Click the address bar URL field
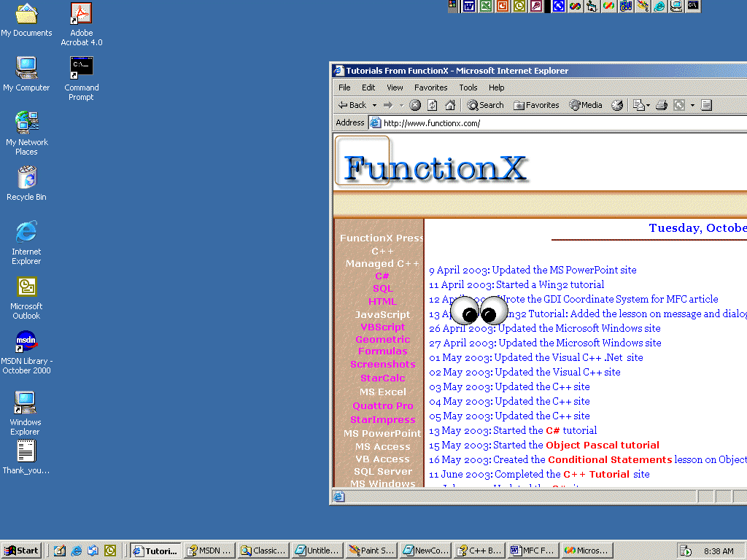The width and height of the screenshot is (747, 560). pyautogui.click(x=557, y=122)
